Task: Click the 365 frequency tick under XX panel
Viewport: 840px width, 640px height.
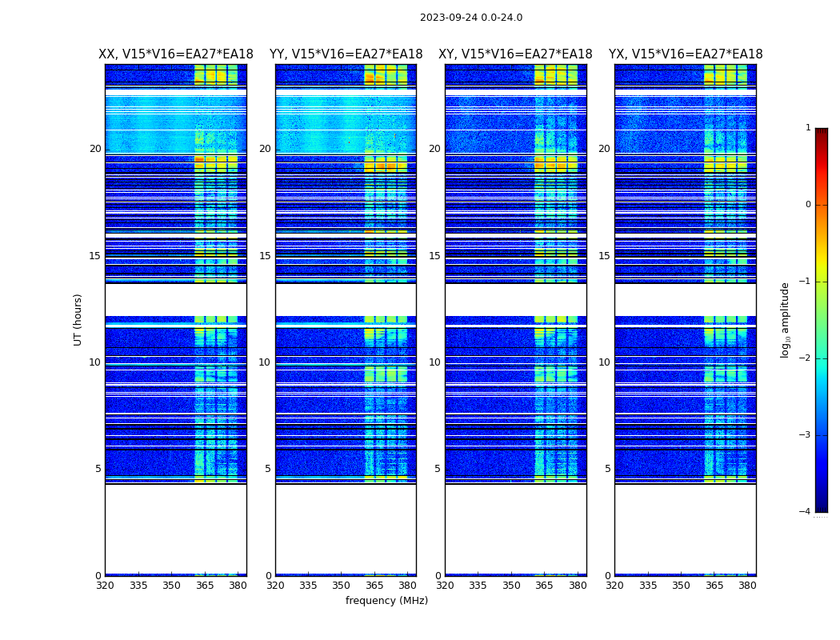Action: coord(205,586)
